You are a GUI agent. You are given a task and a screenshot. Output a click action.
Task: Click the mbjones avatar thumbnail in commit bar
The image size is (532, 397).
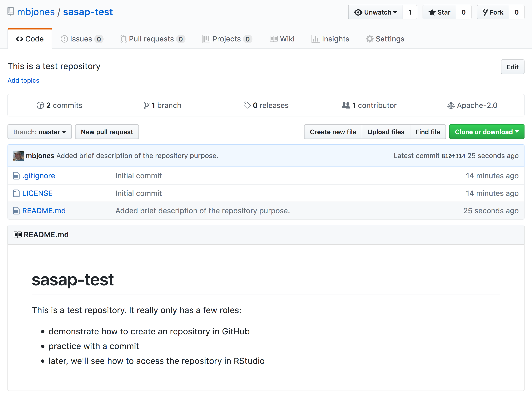[x=19, y=156]
